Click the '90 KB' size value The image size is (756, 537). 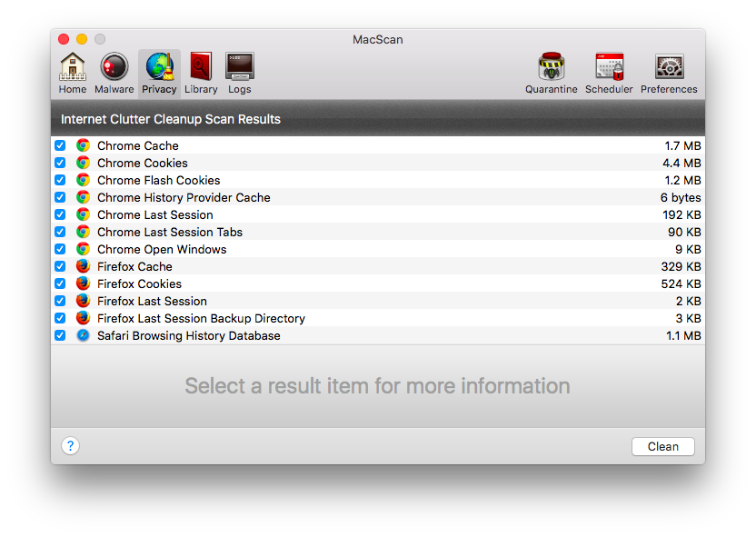684,232
